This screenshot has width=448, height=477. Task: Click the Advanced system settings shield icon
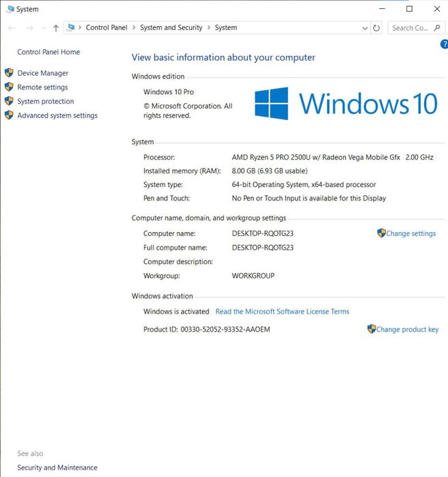[9, 115]
